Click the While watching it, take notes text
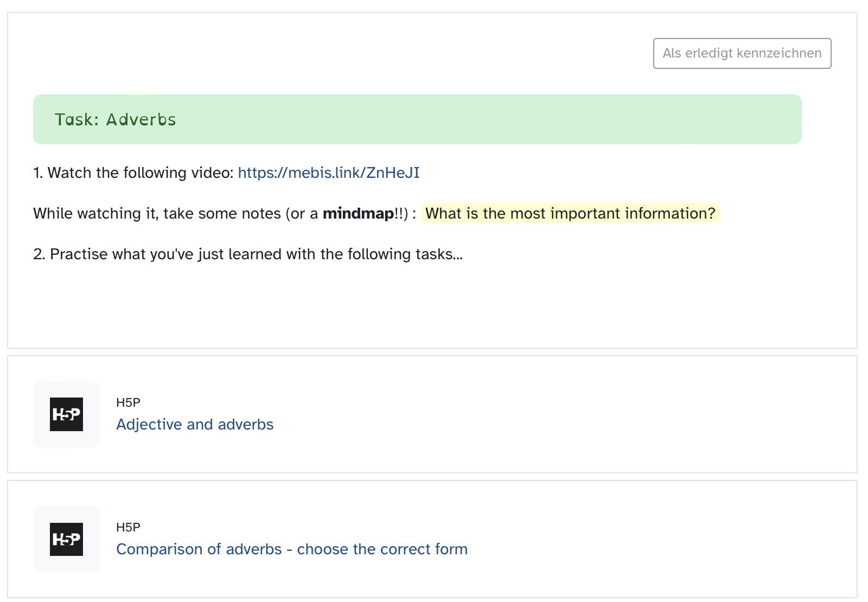 coord(163,214)
